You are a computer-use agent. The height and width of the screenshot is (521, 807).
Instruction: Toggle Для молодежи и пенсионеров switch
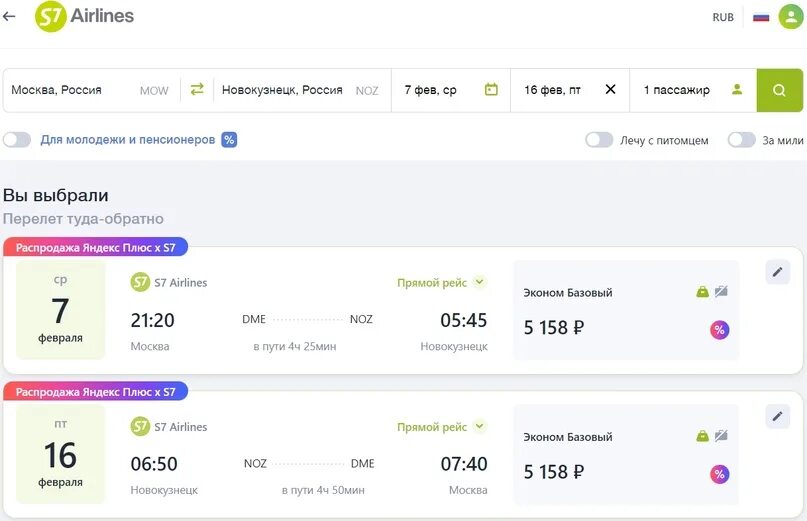[x=17, y=140]
